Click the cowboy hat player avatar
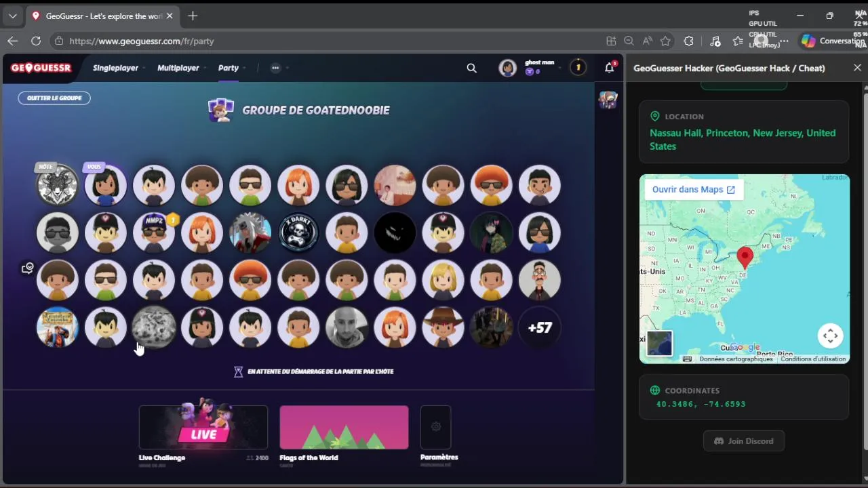This screenshot has height=488, width=868. pyautogui.click(x=443, y=327)
